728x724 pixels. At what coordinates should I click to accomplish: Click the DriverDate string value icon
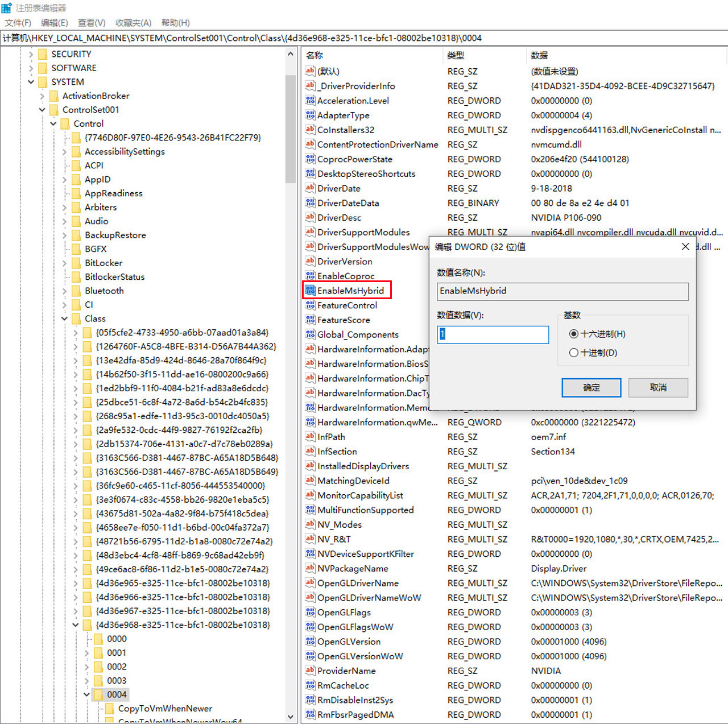tap(310, 188)
